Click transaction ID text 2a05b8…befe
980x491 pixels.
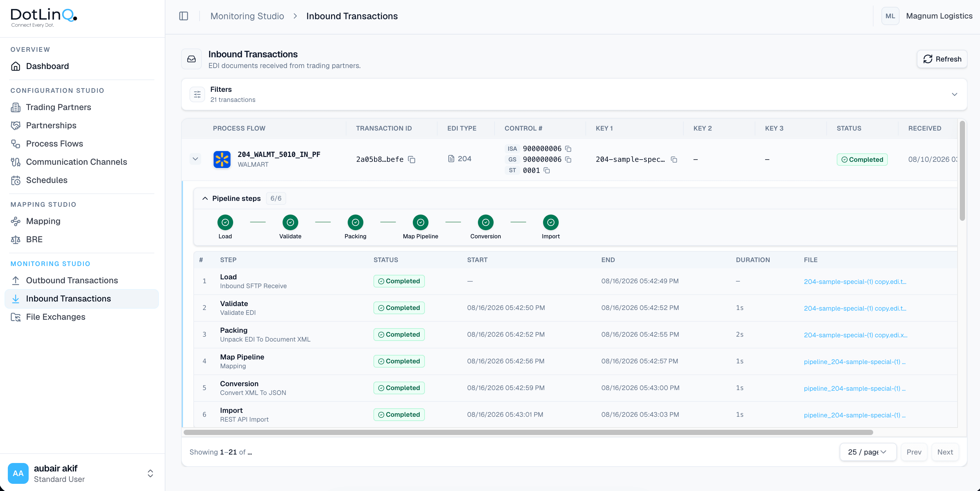pyautogui.click(x=380, y=159)
